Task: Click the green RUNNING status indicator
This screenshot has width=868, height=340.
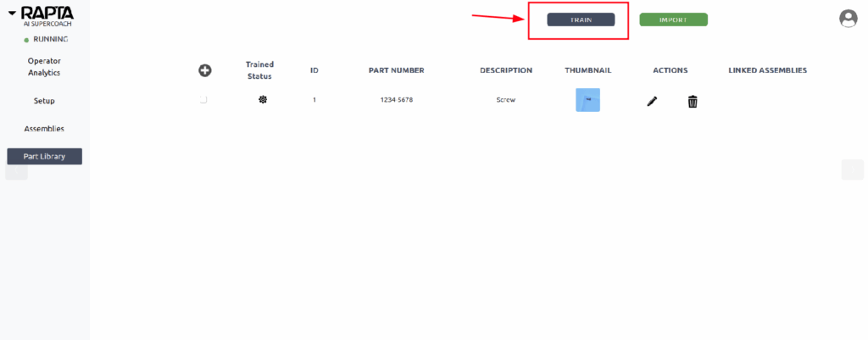Action: click(x=26, y=40)
